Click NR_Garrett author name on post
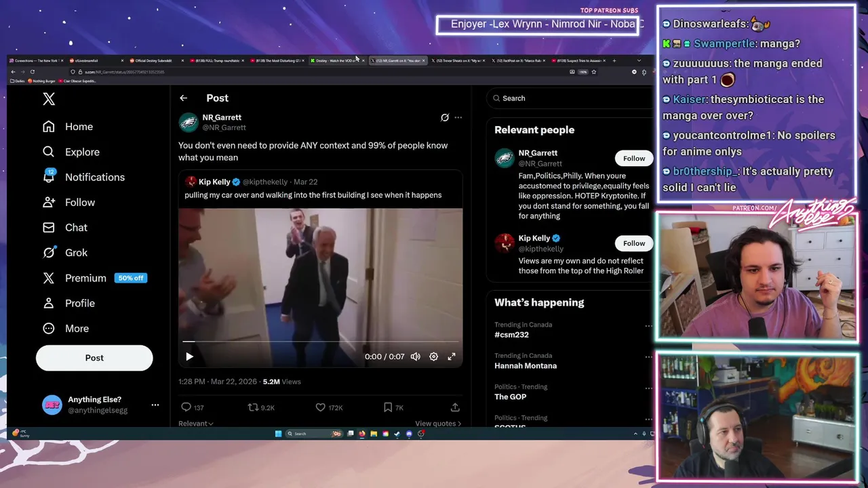 tap(221, 117)
